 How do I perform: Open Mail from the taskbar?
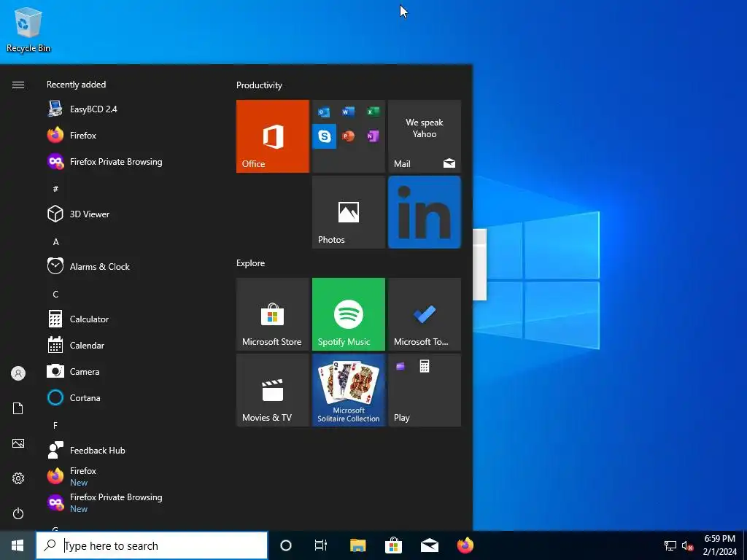pyautogui.click(x=429, y=545)
